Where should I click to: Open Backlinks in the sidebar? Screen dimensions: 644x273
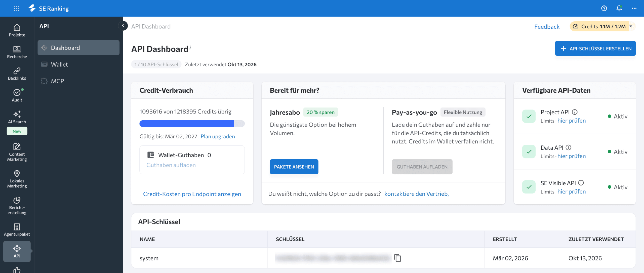[x=17, y=74]
